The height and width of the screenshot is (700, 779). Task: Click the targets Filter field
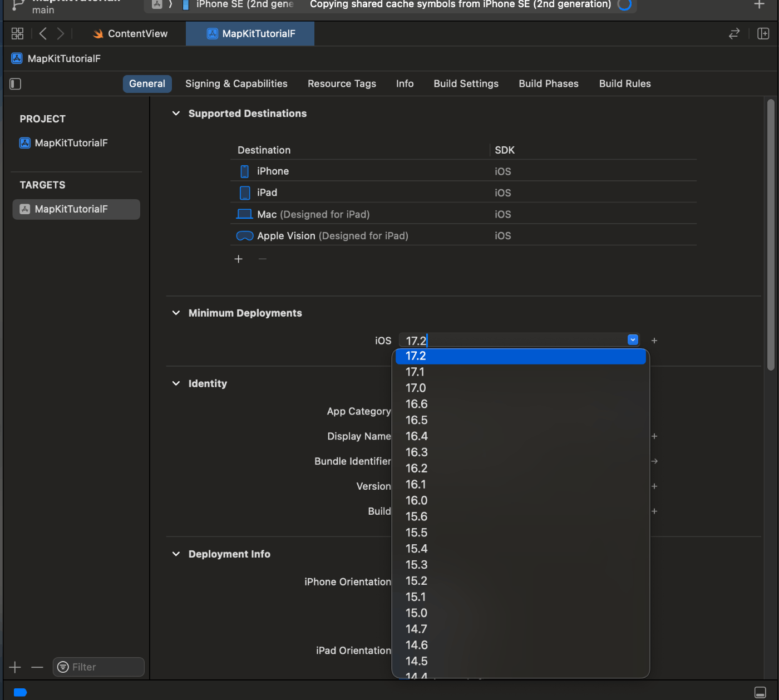pos(98,667)
